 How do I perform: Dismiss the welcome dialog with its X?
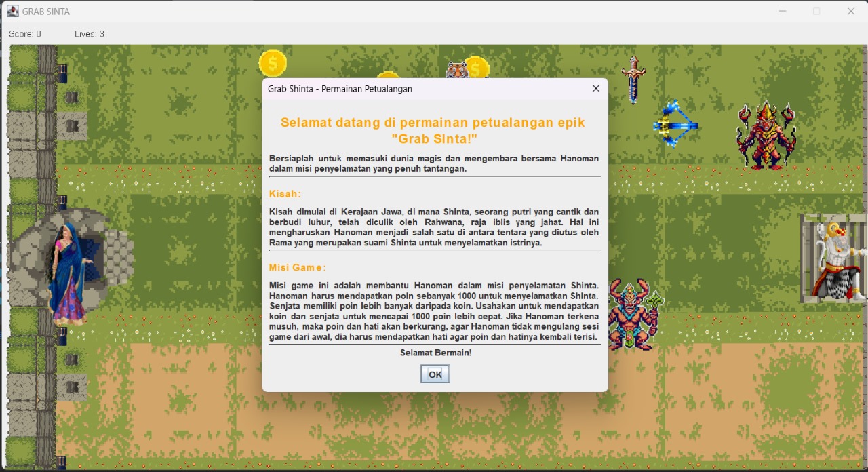coord(595,88)
